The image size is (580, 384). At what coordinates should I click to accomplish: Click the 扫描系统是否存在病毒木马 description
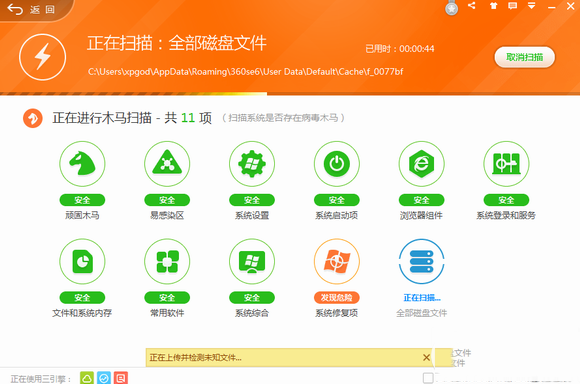click(283, 118)
